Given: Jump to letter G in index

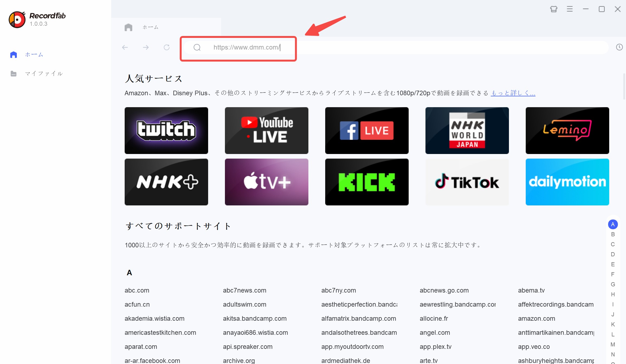Looking at the screenshot, I should [613, 284].
